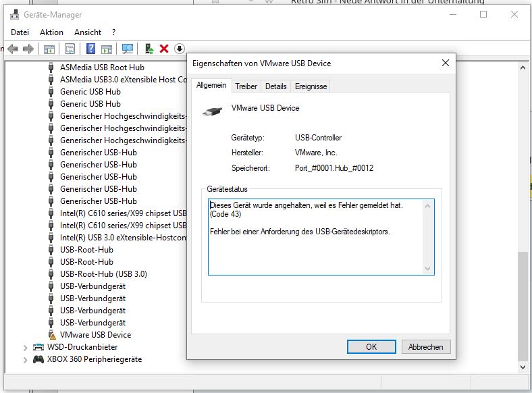This screenshot has width=532, height=393.
Task: Expand the XBOX 360 Peripheriegeräte node
Action: (25, 360)
